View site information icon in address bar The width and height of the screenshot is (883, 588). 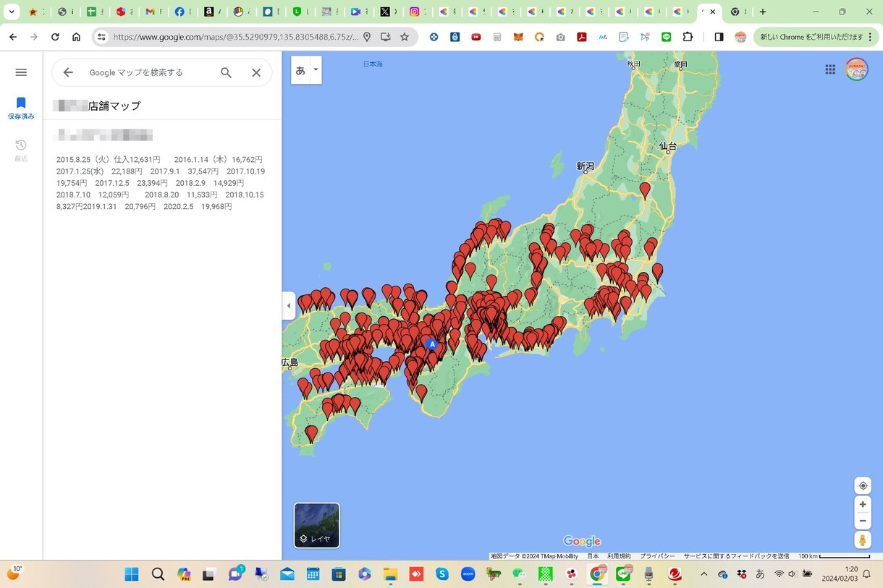[101, 37]
